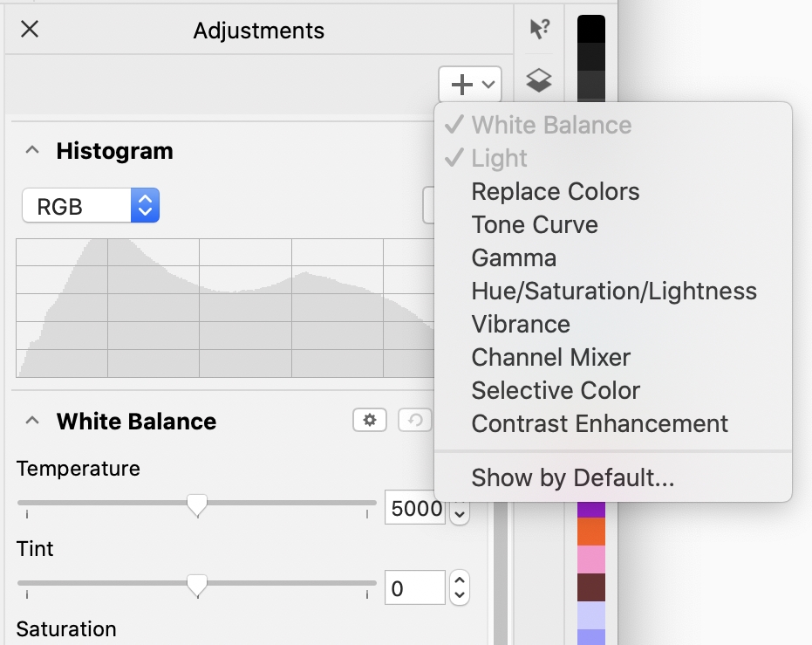Click the Tint value input field

(x=414, y=589)
